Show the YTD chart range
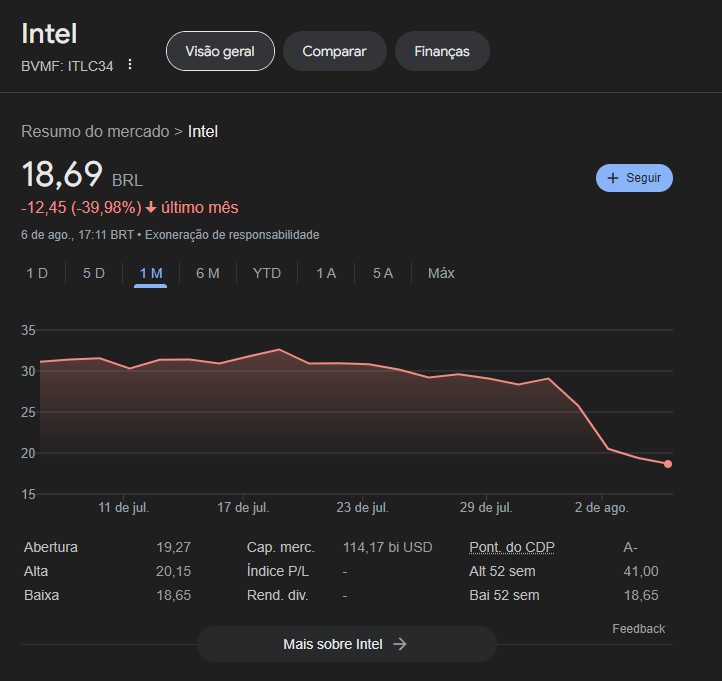 pos(267,273)
